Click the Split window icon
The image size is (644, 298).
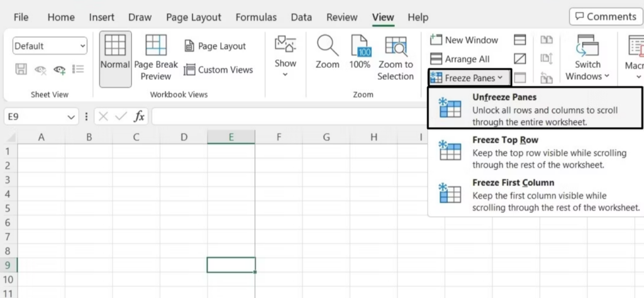click(x=520, y=40)
